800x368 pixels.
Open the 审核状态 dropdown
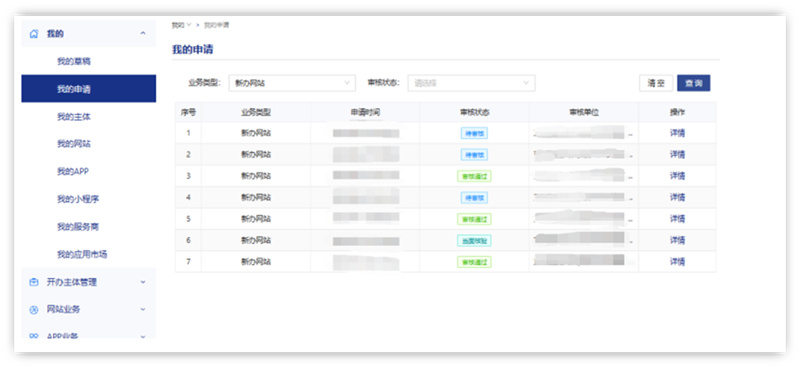[471, 83]
